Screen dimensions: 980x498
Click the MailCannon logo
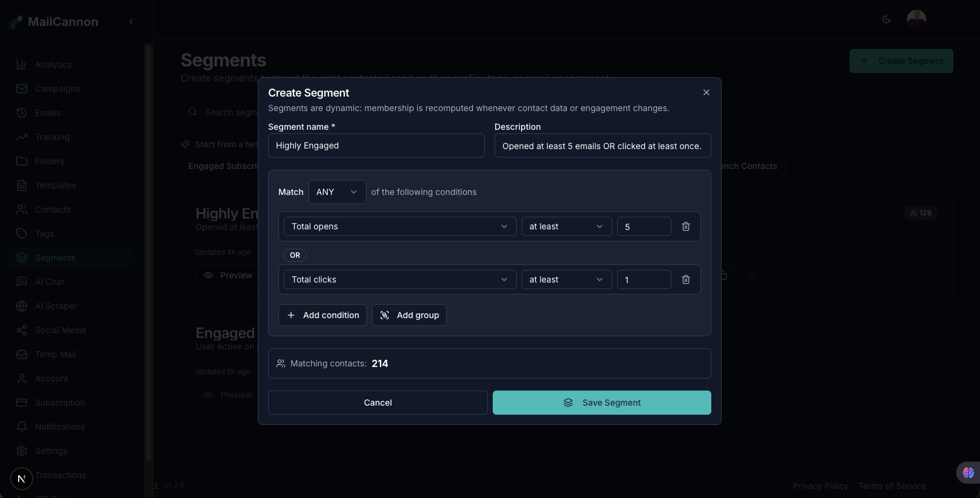click(x=53, y=22)
